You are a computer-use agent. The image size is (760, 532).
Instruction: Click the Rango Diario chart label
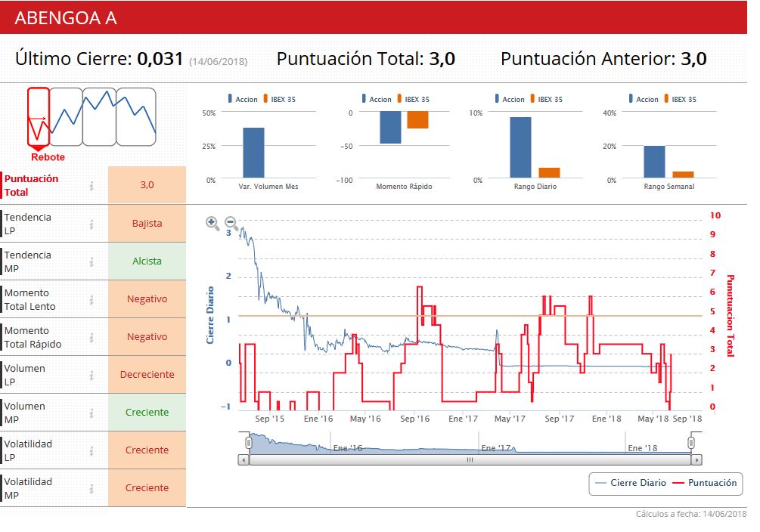(x=535, y=187)
